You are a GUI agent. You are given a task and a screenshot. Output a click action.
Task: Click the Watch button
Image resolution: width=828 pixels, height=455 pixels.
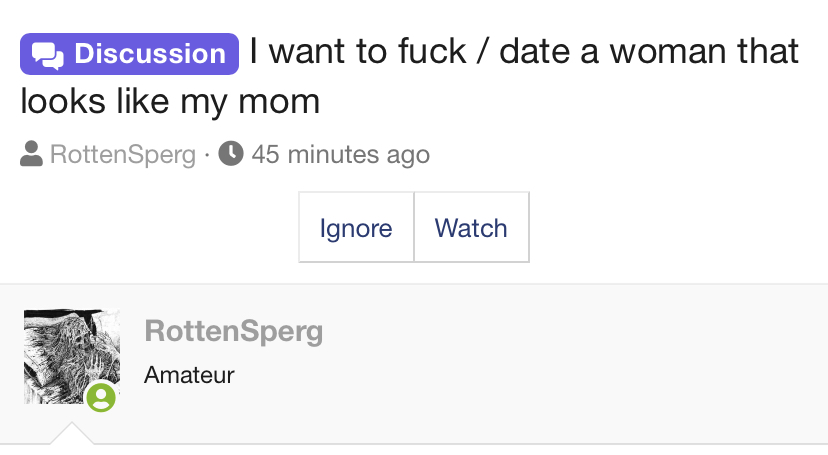click(471, 228)
